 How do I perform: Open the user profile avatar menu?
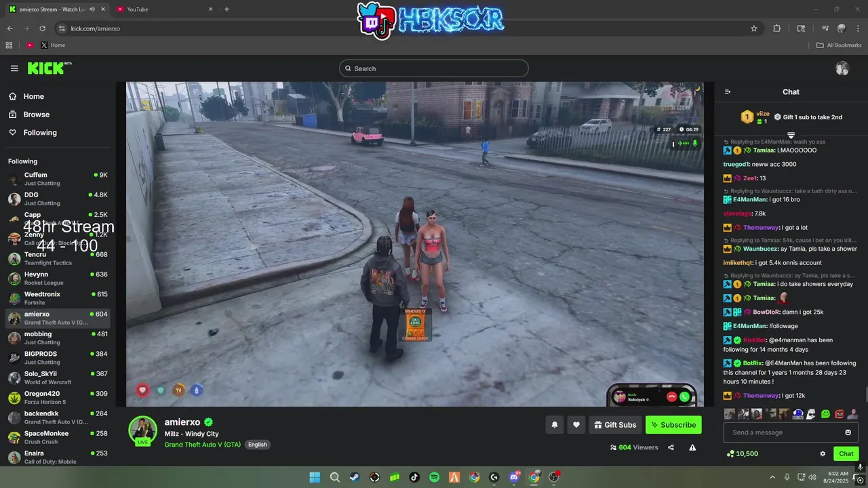point(842,68)
